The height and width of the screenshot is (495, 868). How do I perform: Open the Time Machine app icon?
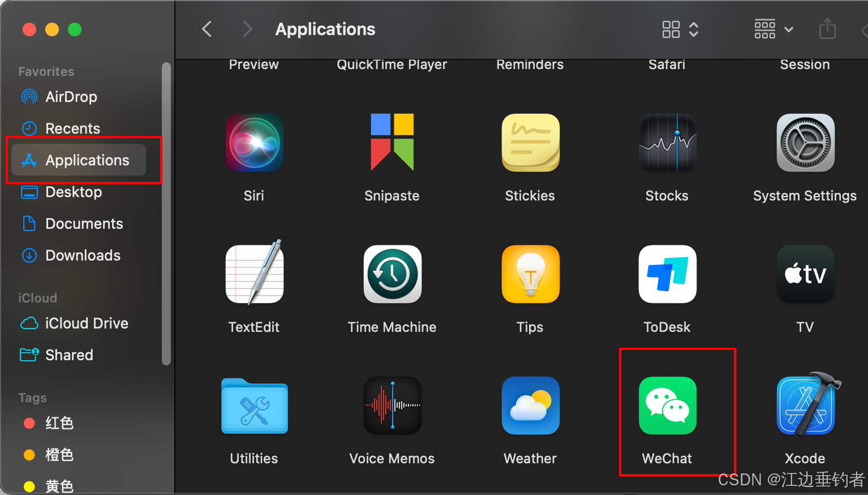[x=392, y=274]
